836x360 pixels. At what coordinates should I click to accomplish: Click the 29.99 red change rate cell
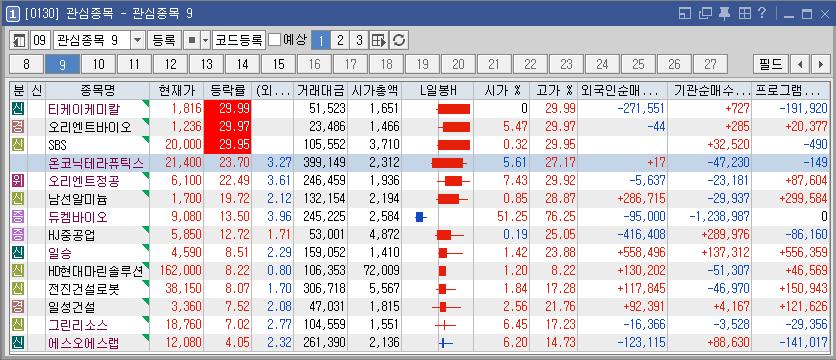point(227,109)
